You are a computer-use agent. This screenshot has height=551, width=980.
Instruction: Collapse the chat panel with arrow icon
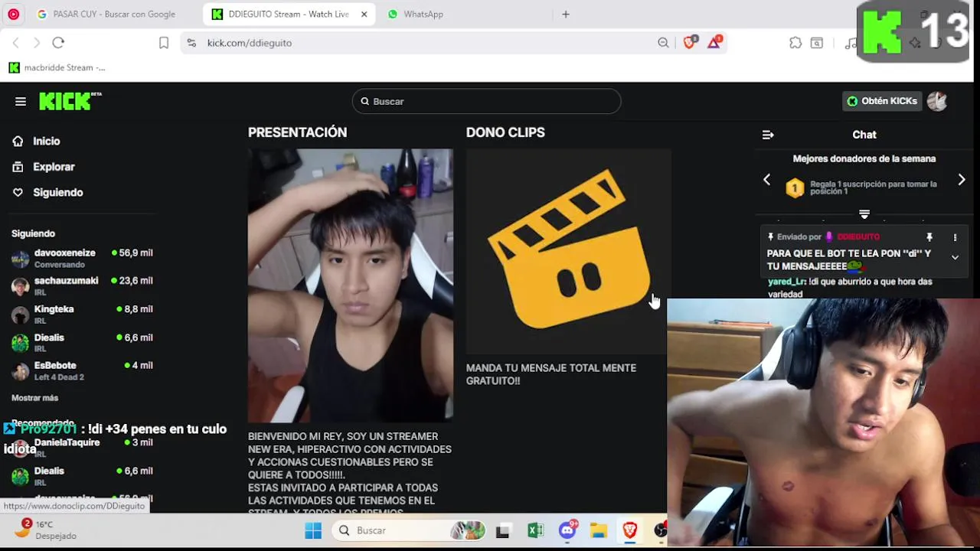768,135
